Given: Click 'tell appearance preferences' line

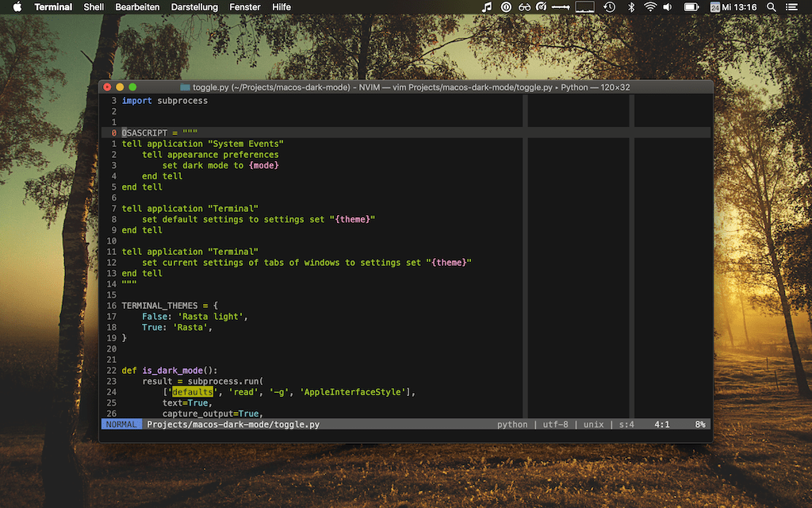Looking at the screenshot, I should (210, 155).
